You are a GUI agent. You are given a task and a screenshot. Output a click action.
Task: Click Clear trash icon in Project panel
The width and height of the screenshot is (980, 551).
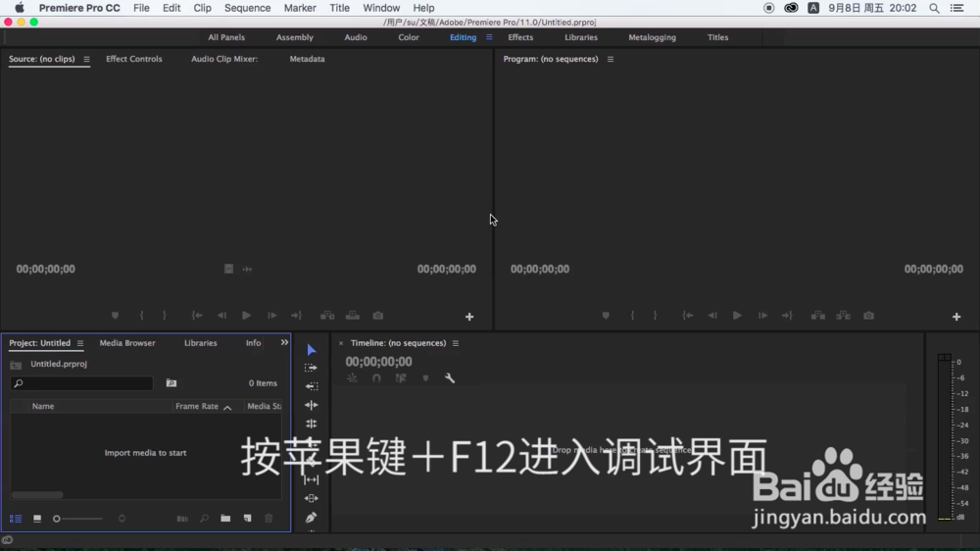pos(269,519)
